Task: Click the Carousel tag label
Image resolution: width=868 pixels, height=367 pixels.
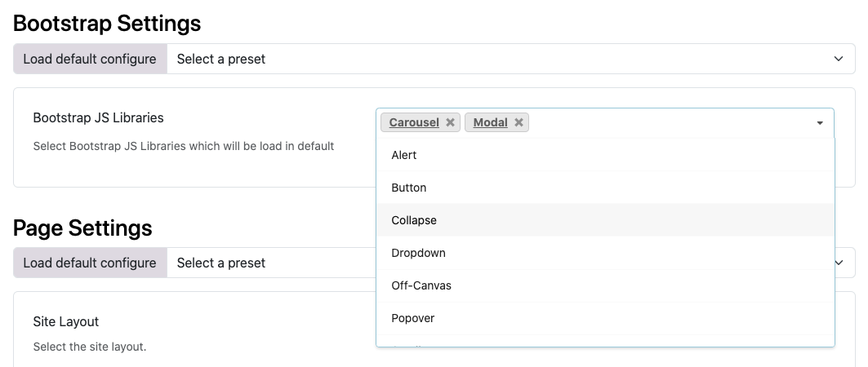Action: click(x=414, y=122)
